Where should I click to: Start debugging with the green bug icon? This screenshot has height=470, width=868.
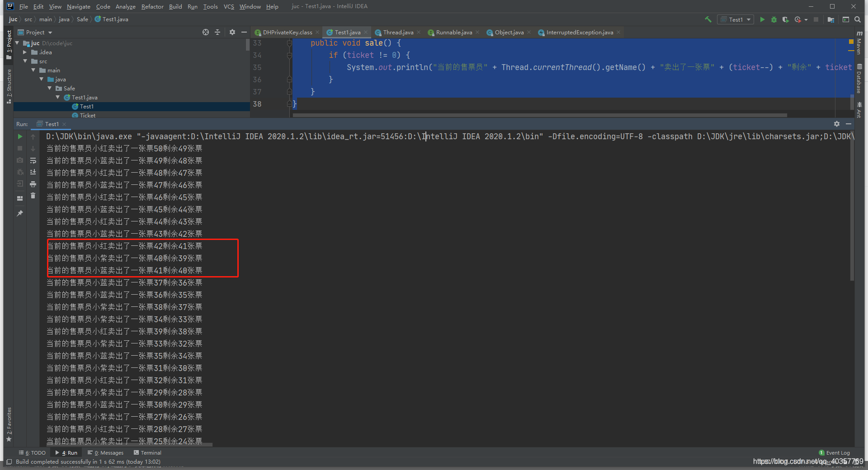pos(774,19)
